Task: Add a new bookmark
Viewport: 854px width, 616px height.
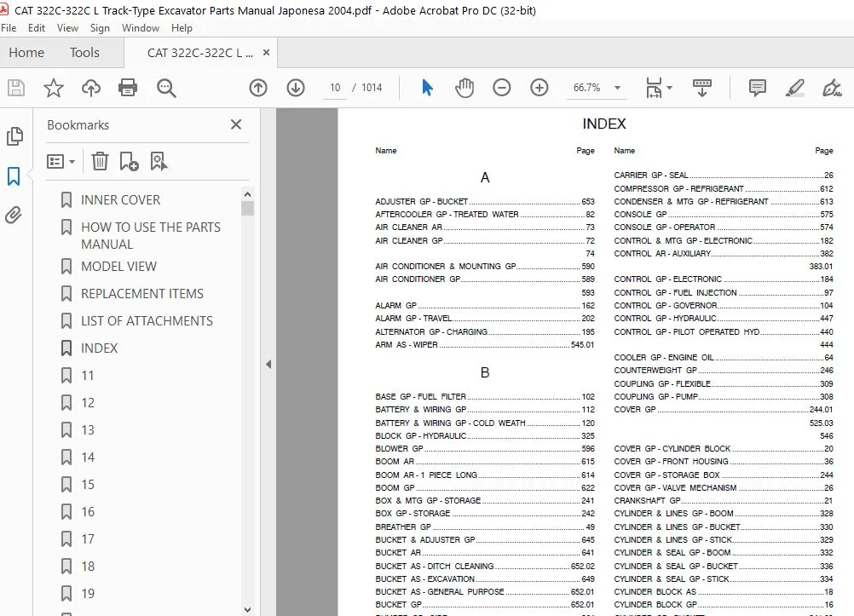Action: pos(129,161)
